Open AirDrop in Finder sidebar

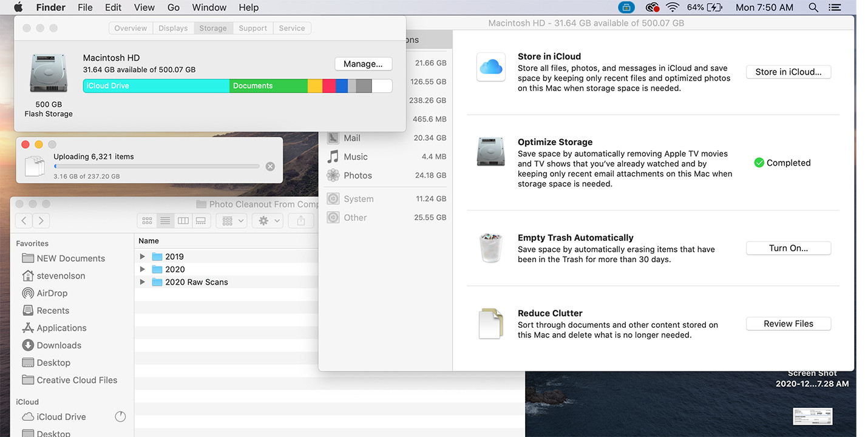pos(52,293)
